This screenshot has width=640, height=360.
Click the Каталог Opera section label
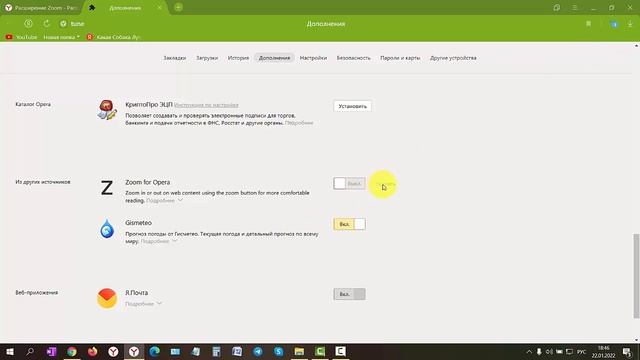coord(33,104)
